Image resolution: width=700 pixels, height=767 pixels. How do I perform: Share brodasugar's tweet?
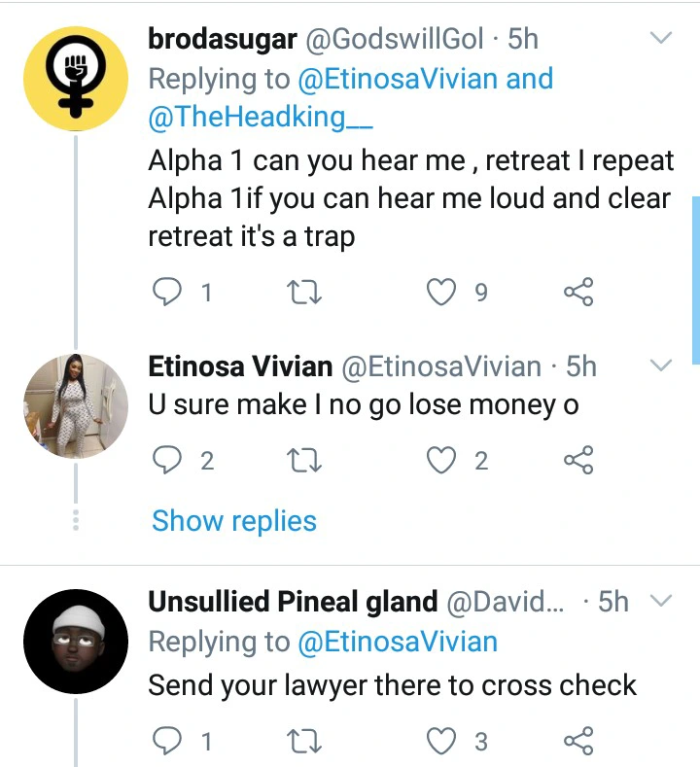[x=578, y=291]
